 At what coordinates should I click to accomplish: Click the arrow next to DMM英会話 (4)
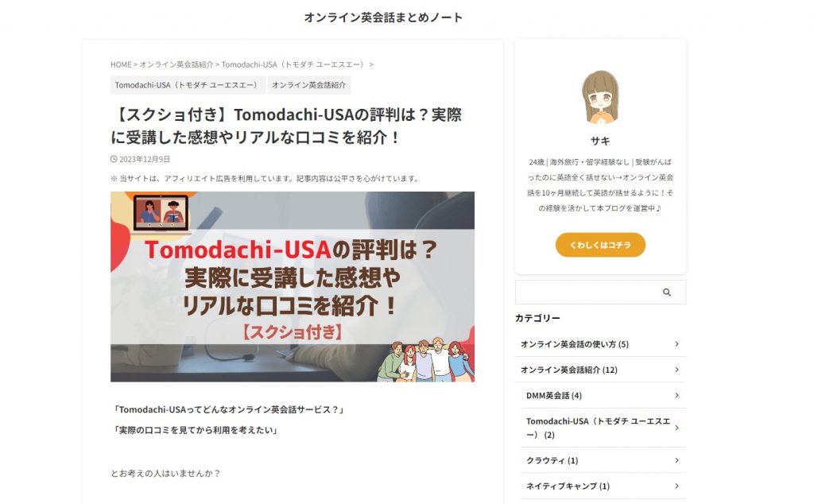pos(676,396)
